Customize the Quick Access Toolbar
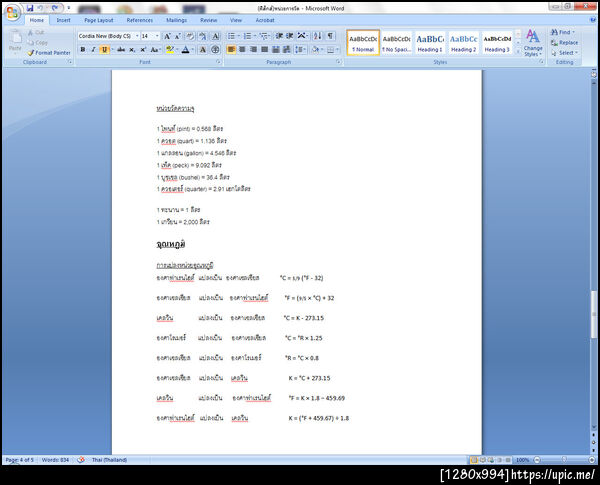The image size is (600, 485). pos(69,8)
